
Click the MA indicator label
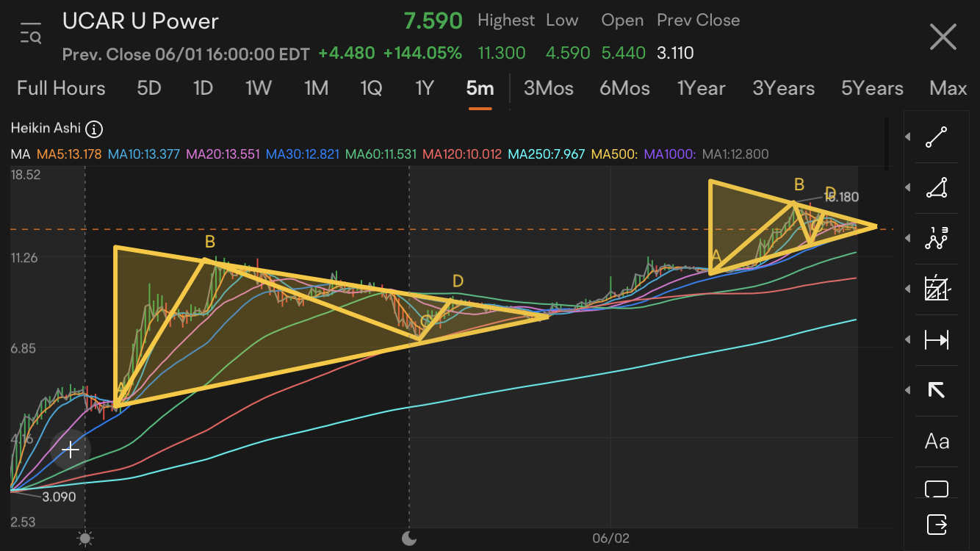click(x=19, y=154)
